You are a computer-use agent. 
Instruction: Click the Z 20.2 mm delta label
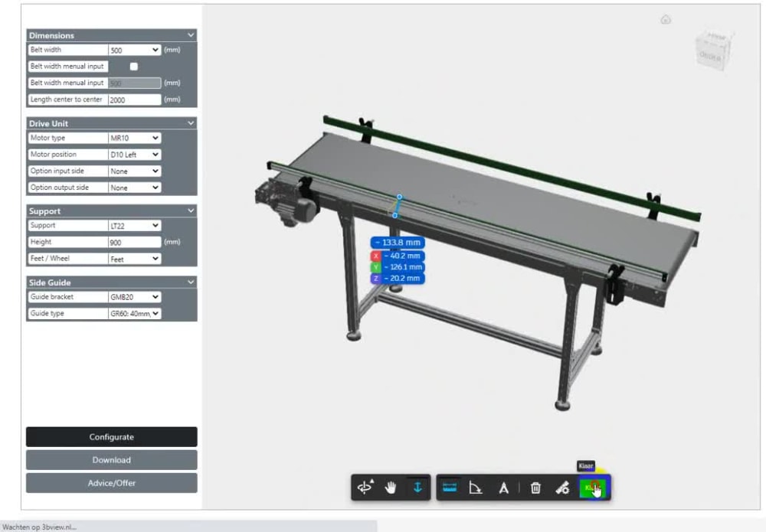(398, 278)
